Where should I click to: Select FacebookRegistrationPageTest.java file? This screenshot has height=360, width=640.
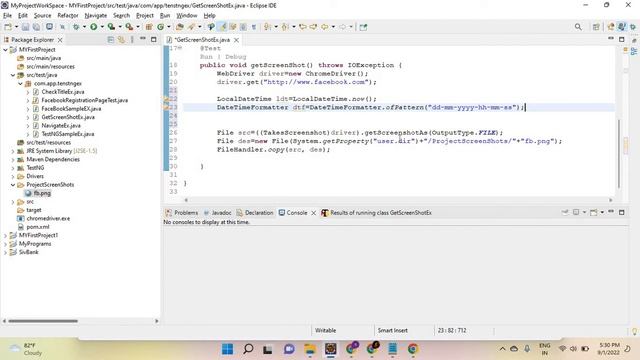[x=84, y=100]
